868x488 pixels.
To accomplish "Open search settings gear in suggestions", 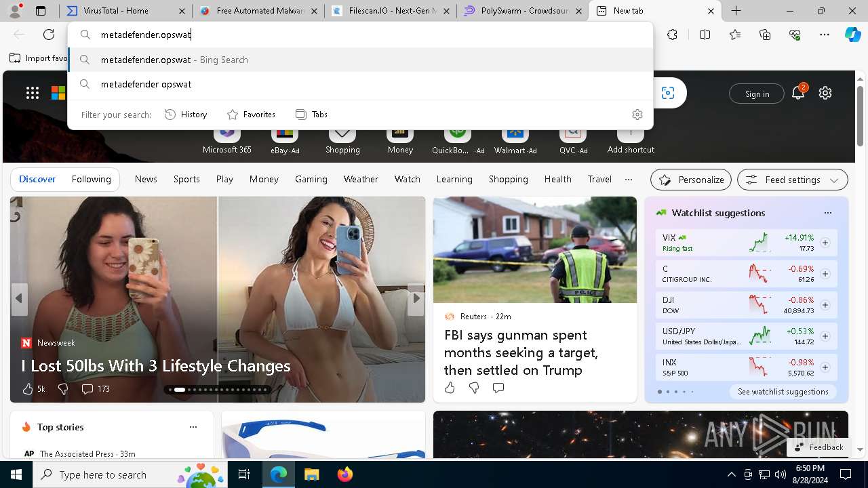I will [x=637, y=115].
